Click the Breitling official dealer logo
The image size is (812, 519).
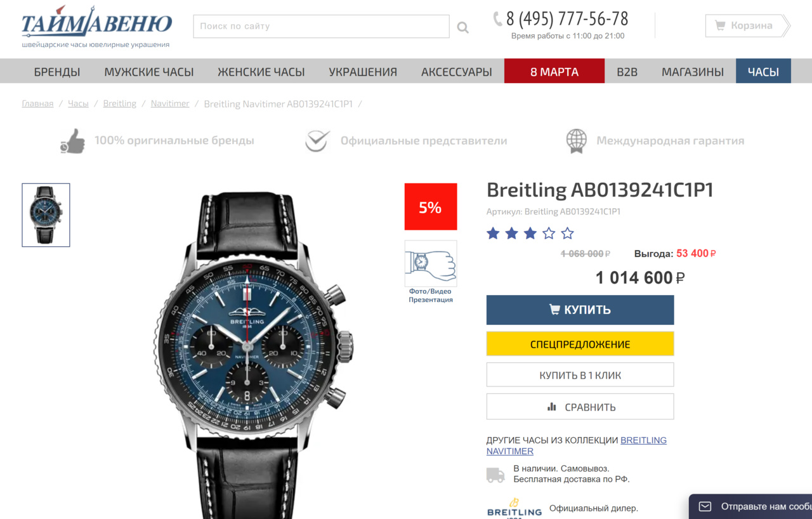click(514, 508)
